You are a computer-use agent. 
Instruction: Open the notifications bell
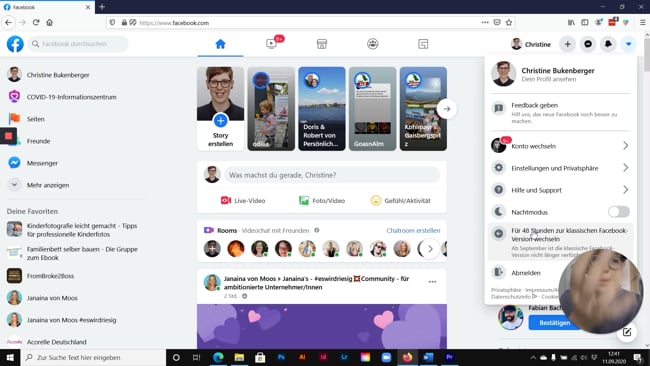tap(608, 44)
